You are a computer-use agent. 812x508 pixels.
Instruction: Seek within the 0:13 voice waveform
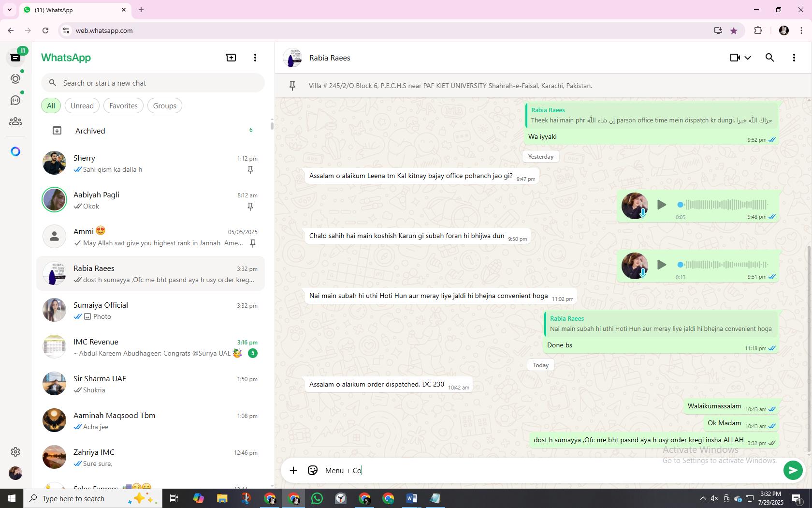pos(723,265)
